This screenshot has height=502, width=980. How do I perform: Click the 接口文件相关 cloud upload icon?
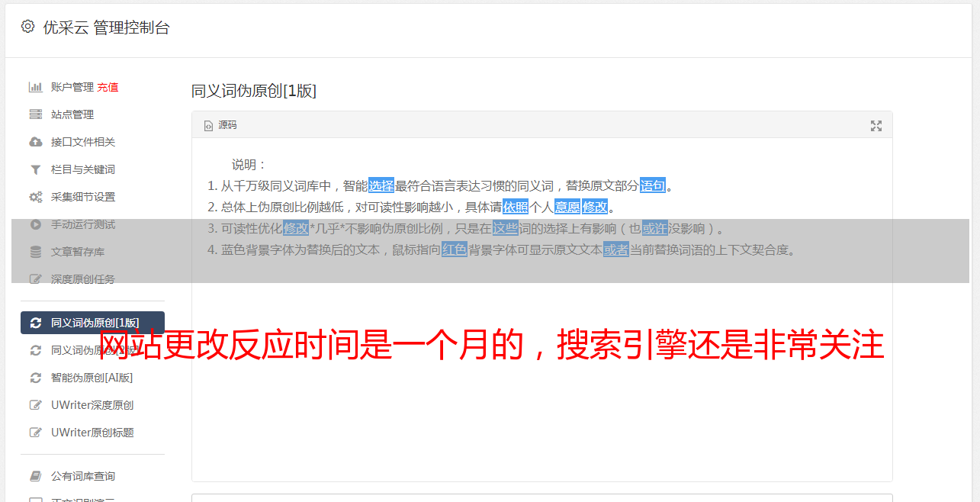[x=35, y=142]
